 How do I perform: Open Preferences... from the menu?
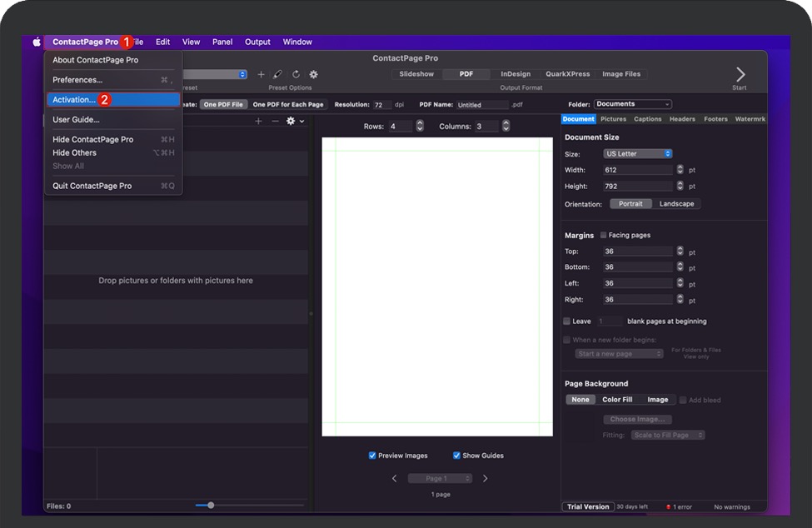113,80
